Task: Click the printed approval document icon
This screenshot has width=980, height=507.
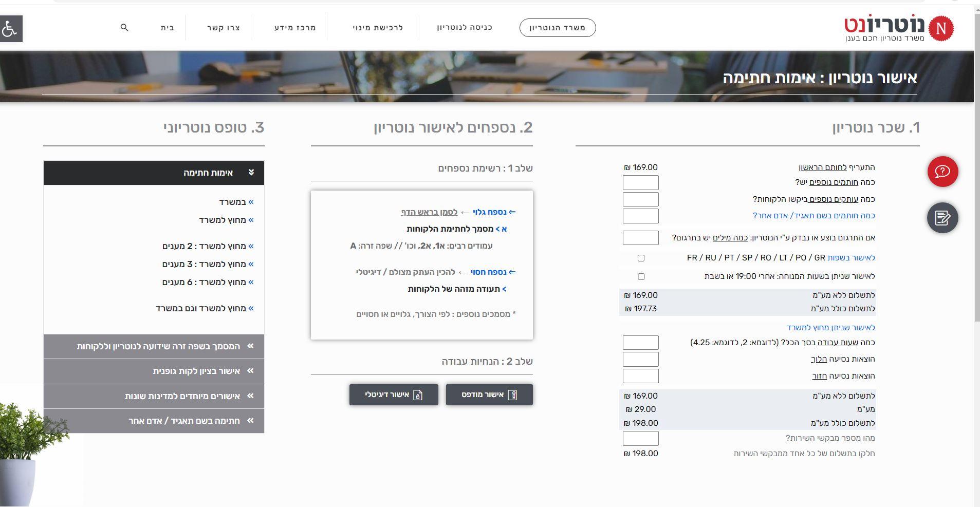Action: pyautogui.click(x=512, y=395)
